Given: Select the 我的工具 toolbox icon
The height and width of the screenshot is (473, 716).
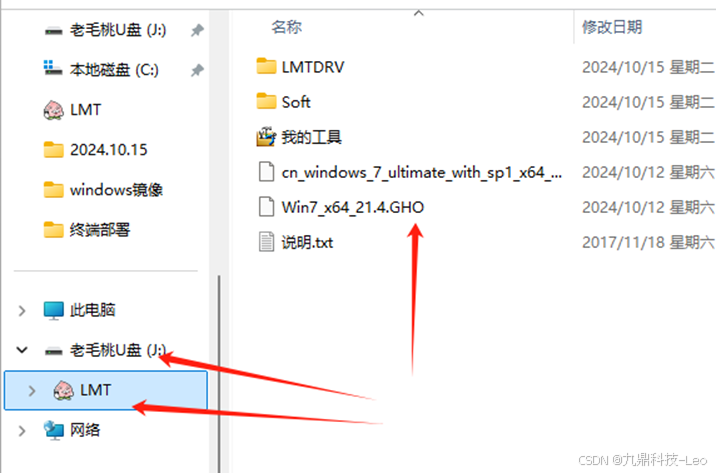Looking at the screenshot, I should pyautogui.click(x=266, y=137).
